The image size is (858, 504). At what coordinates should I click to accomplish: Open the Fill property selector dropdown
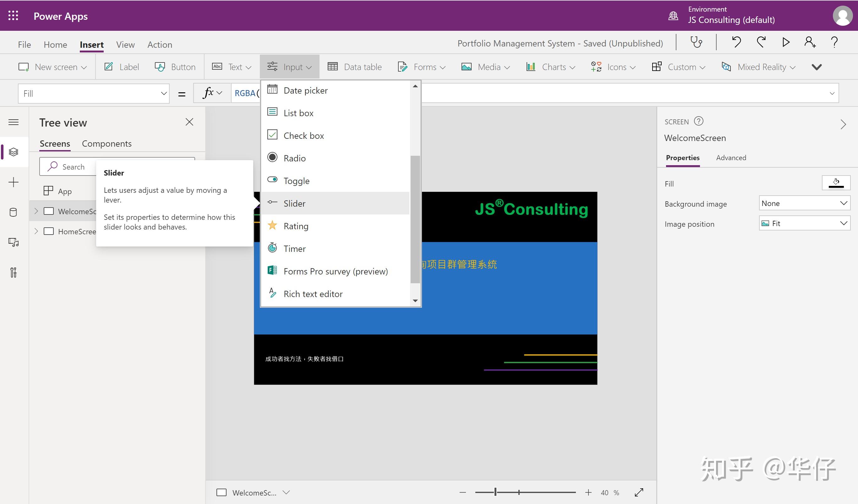(x=94, y=94)
